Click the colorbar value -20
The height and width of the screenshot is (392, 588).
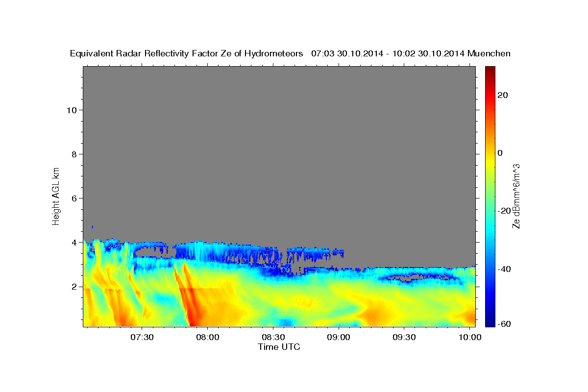coord(505,211)
